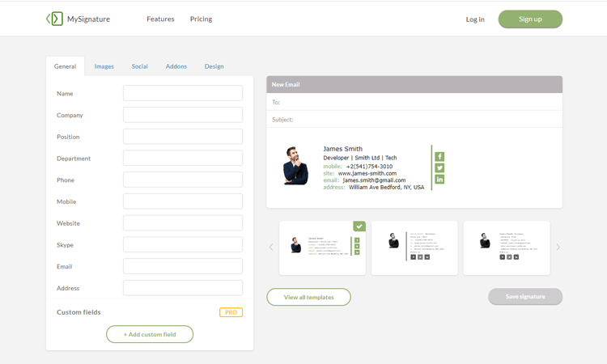Focus the Company input field
The image size is (607, 364).
click(183, 115)
